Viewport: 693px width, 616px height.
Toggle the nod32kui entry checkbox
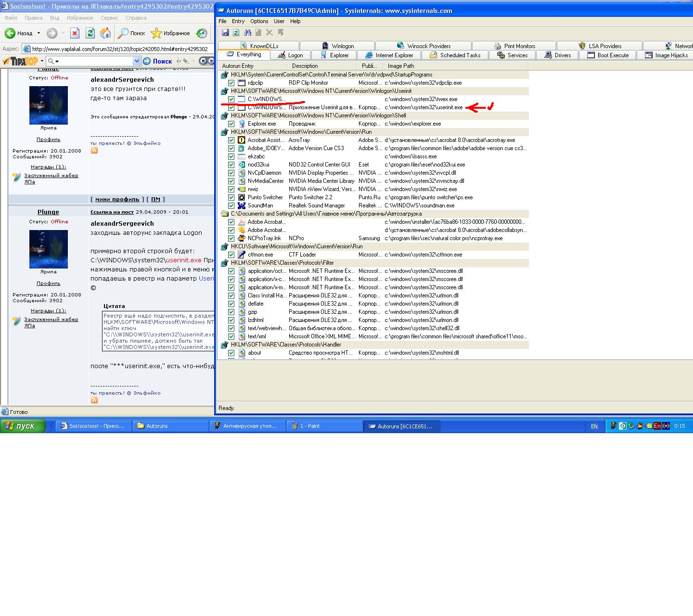[x=231, y=165]
